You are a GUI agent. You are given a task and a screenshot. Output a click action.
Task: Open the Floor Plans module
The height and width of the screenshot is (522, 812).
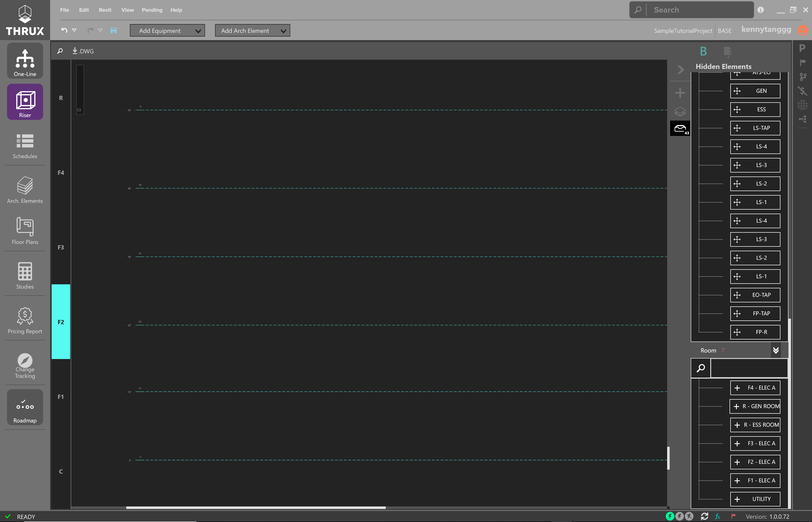25,231
